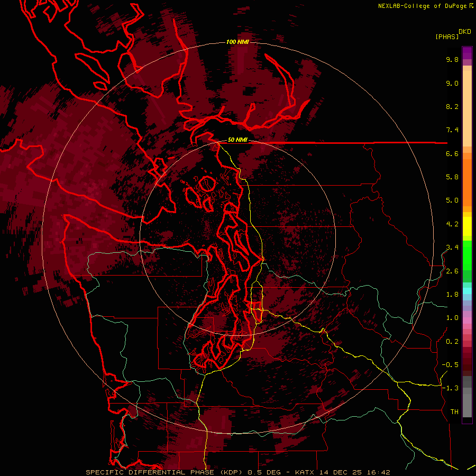Click the DKD legend heading

click(465, 32)
